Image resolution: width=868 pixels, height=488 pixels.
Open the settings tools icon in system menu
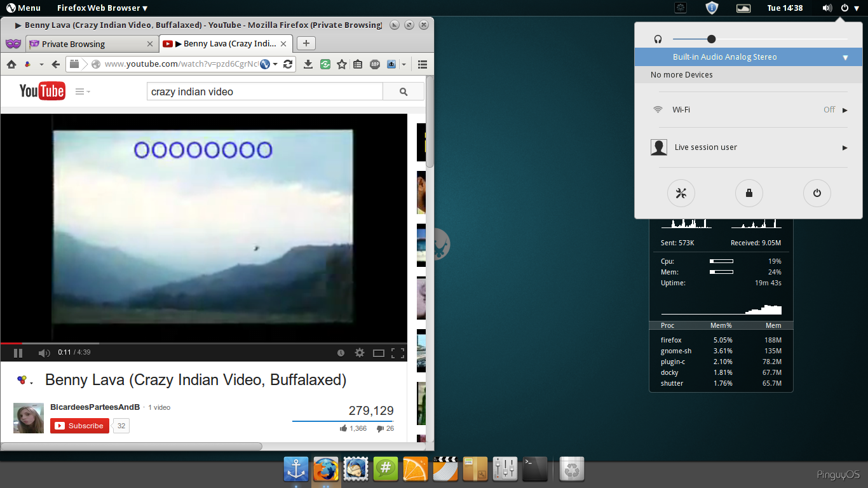coord(681,193)
